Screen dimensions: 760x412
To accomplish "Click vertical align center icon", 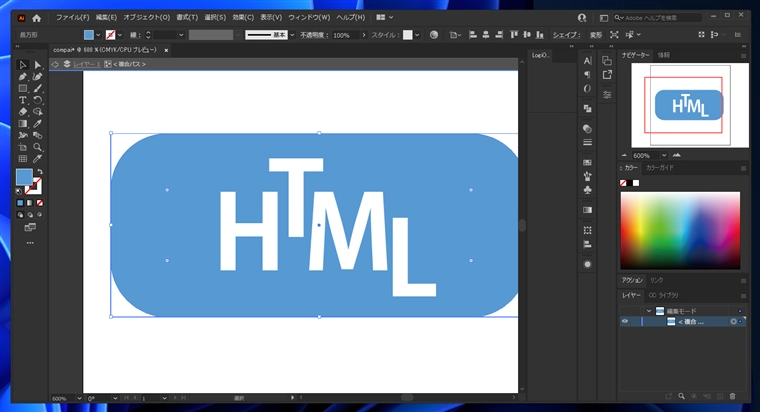I will coord(526,35).
